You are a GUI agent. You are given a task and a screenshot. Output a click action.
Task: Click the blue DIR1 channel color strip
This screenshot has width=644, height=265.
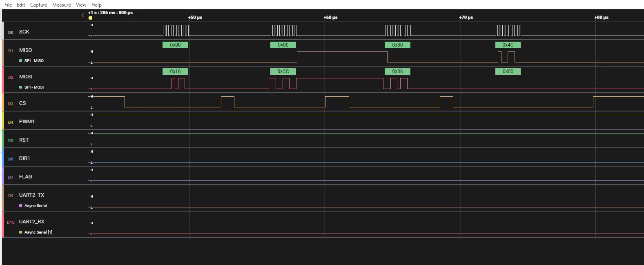coord(3,157)
